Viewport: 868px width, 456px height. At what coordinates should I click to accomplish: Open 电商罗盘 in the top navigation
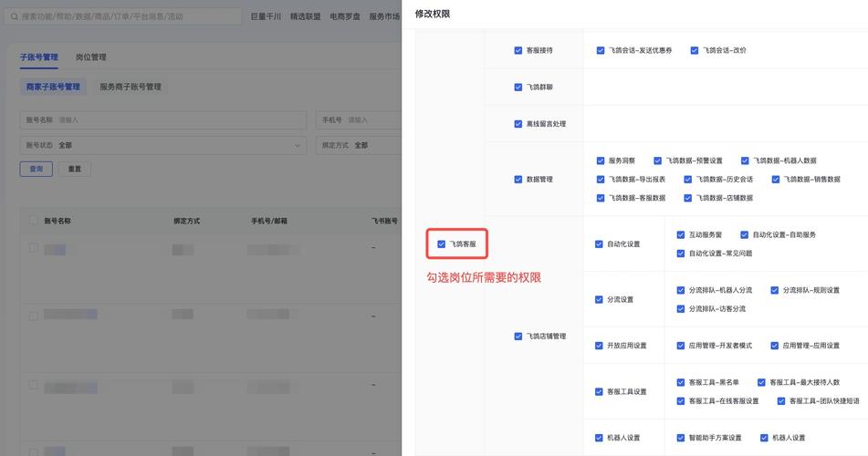[345, 16]
